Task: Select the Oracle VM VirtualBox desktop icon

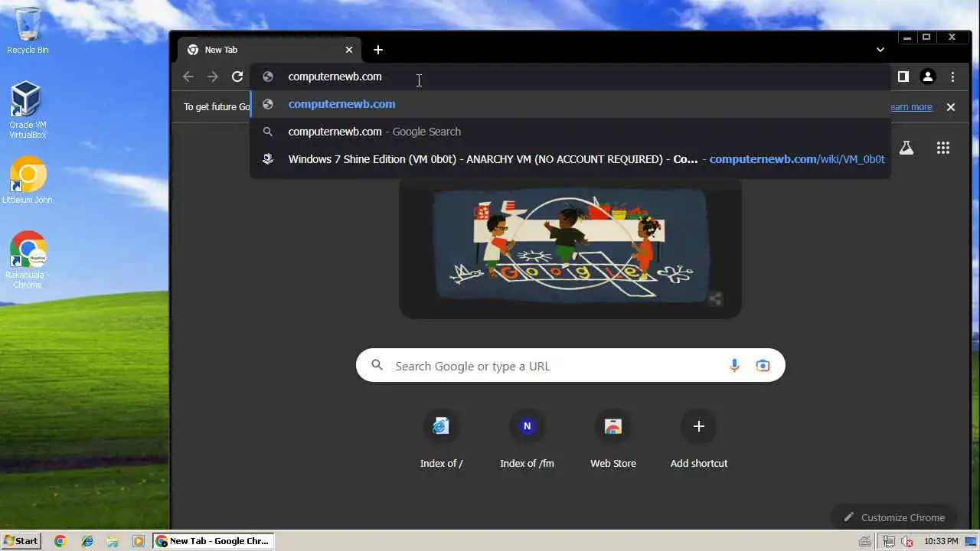Action: 28,110
